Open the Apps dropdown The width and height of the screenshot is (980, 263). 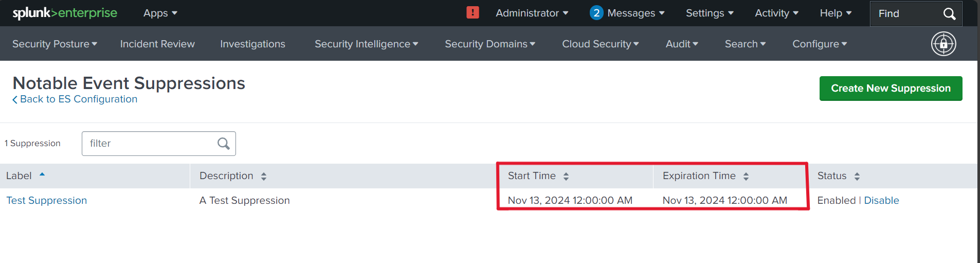[160, 13]
